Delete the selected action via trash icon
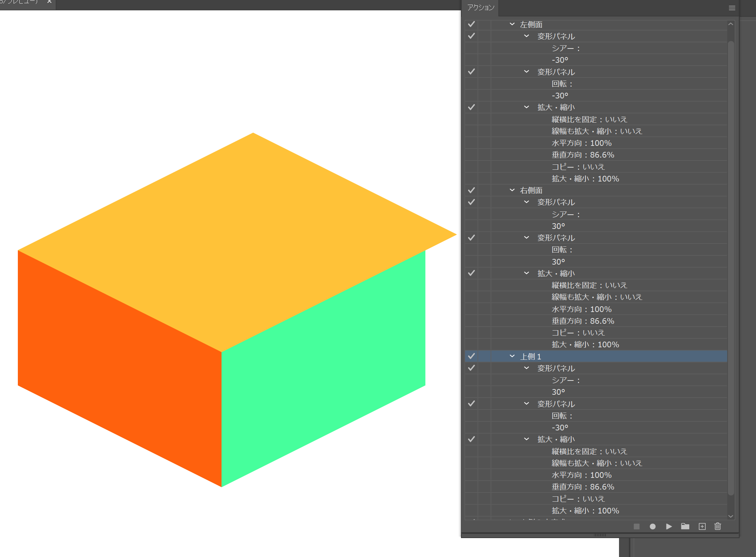756x557 pixels. click(x=717, y=527)
